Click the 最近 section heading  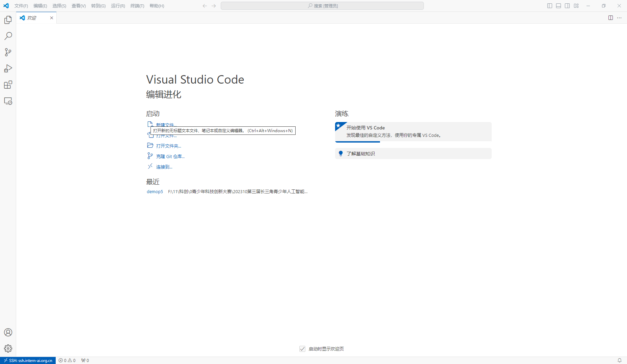click(153, 182)
